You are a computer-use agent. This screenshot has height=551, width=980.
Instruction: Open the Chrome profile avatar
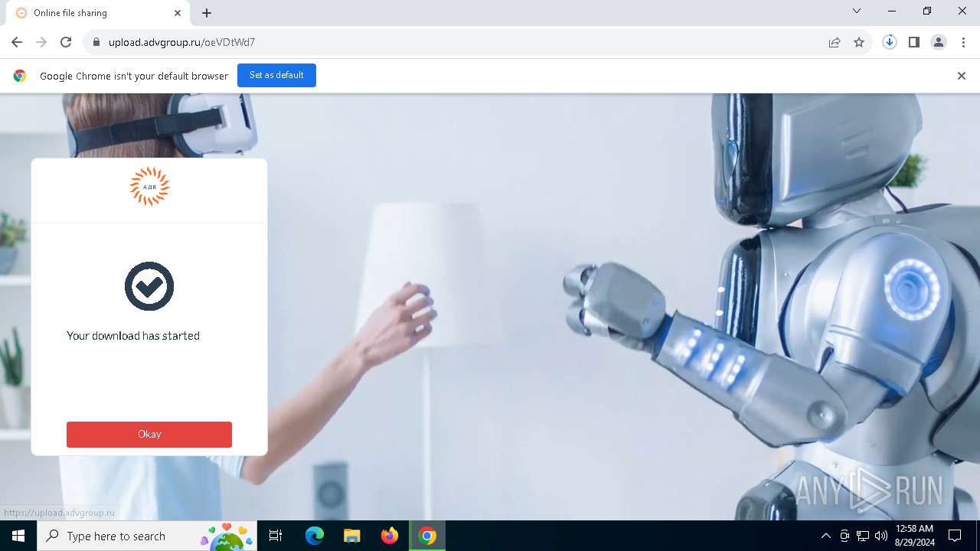939,42
